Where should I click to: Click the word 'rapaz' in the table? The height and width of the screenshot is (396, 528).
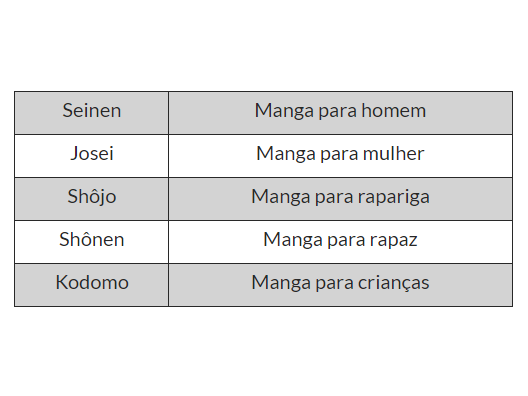click(x=394, y=240)
